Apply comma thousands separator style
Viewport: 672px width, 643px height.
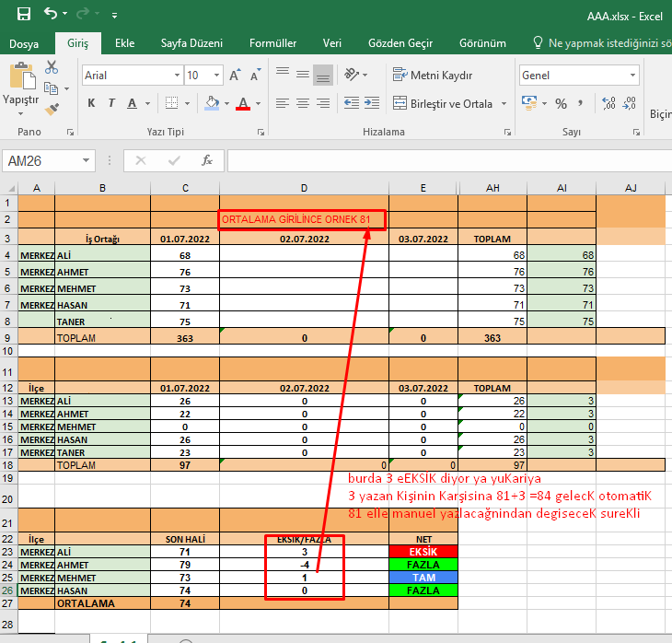pyautogui.click(x=581, y=103)
